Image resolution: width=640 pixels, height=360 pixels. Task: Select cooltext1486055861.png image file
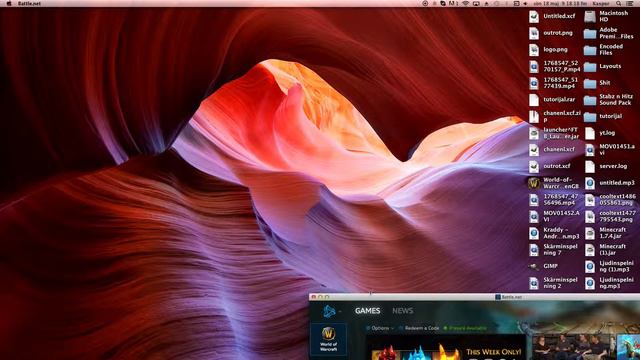tap(610, 200)
